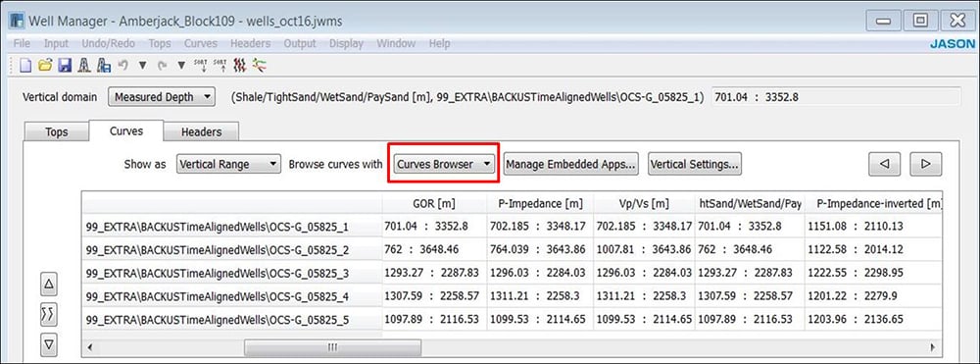Open the Measured Depth vertical domain dropdown
The width and height of the screenshot is (980, 364).
pos(162,97)
